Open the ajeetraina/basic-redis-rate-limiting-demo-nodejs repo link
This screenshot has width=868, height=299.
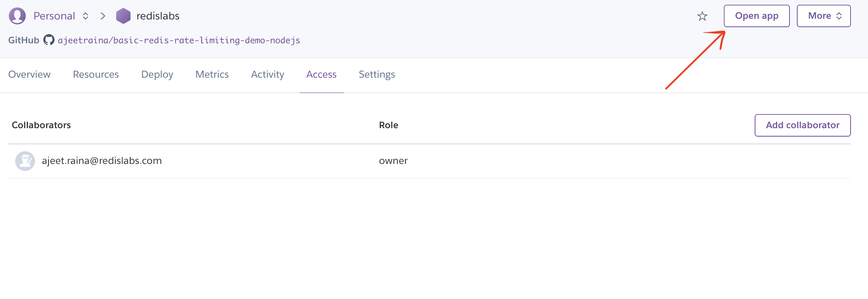(179, 40)
